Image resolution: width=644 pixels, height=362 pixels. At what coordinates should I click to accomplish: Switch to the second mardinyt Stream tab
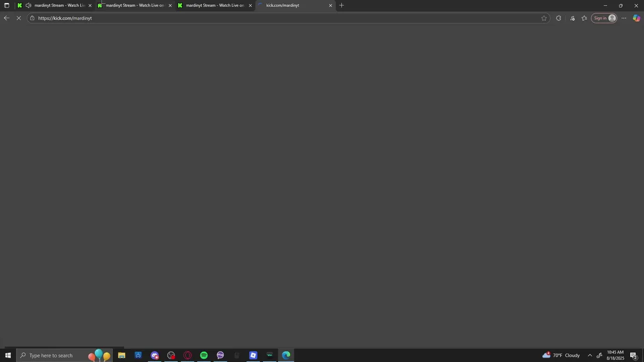[135, 6]
